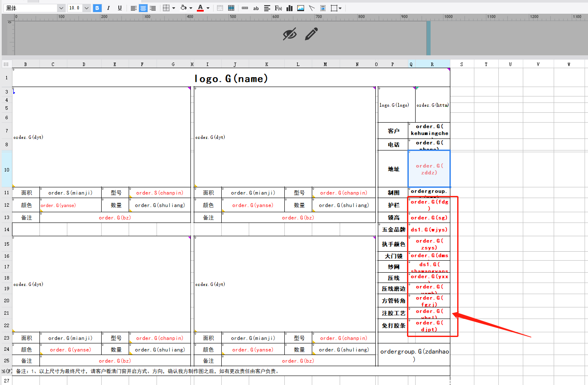This screenshot has width=588, height=385.
Task: Click the table grid icon
Action: [x=231, y=8]
